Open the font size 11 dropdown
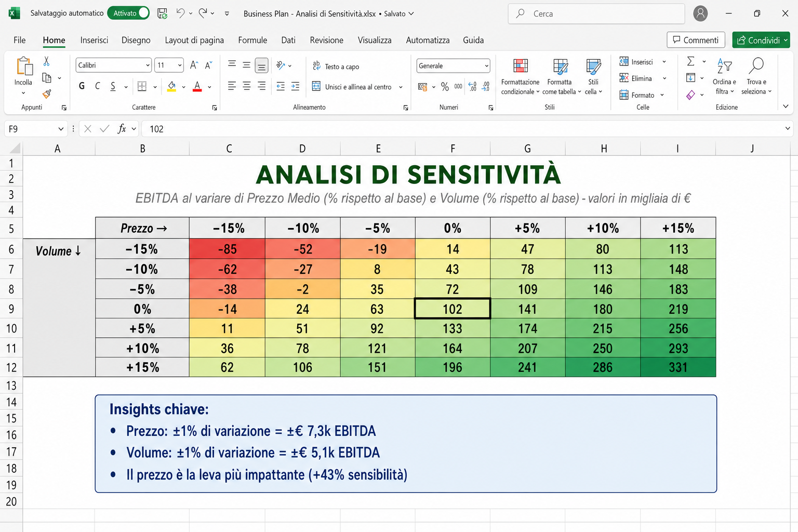Viewport: 798px width, 532px height. click(180, 65)
